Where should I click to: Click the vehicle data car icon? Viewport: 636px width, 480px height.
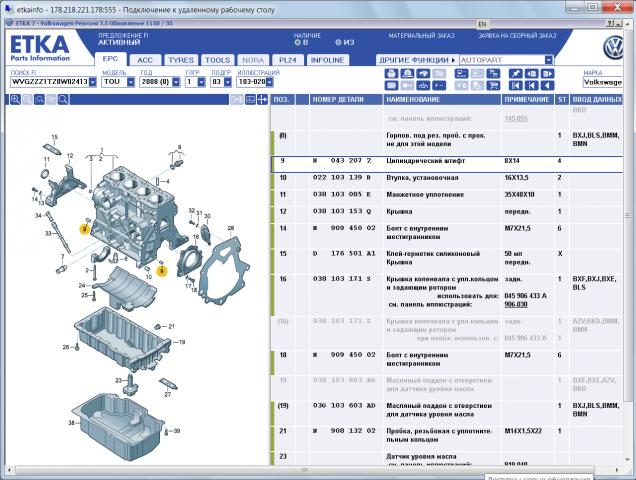(423, 73)
